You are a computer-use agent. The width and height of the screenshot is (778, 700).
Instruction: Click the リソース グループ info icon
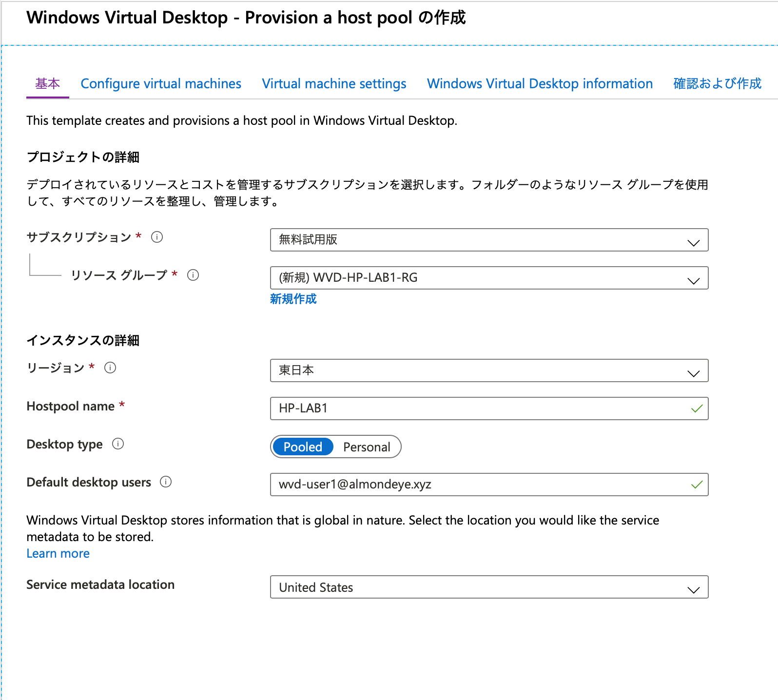coord(194,275)
